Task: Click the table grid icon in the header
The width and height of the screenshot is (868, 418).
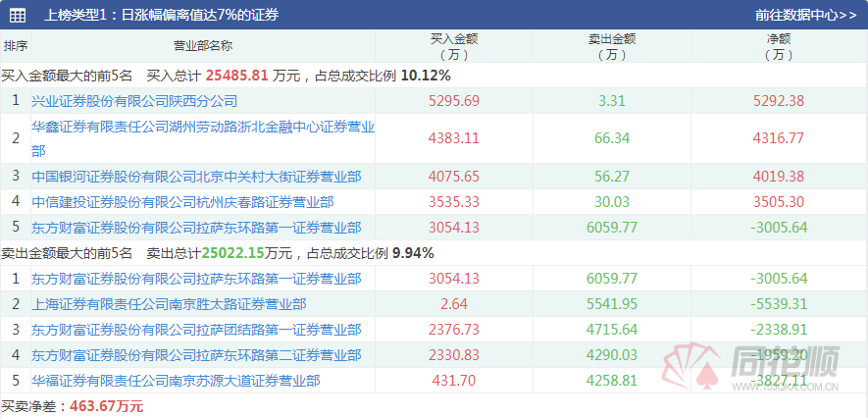Action: (17, 15)
